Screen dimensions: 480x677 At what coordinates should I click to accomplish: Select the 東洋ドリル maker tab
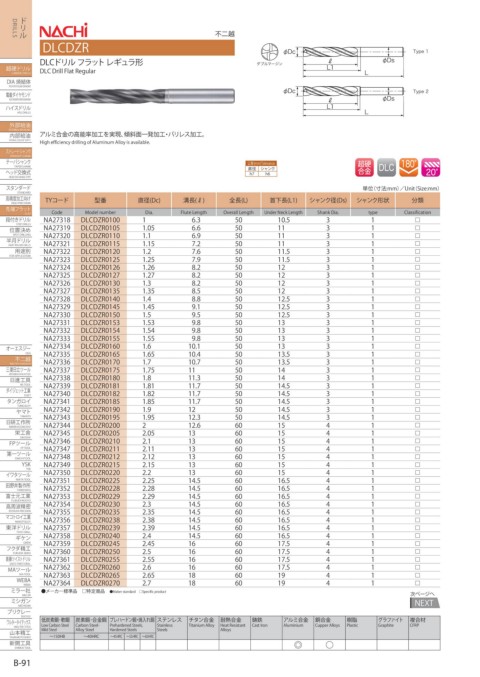16,528
